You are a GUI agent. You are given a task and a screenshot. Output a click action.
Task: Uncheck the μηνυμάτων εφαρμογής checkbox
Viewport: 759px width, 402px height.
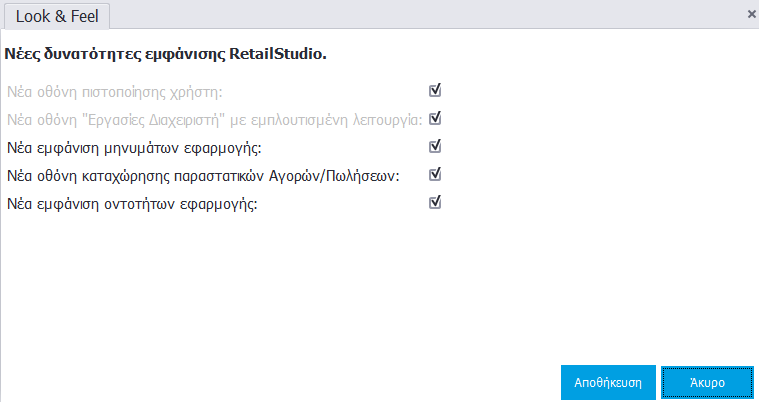coord(435,147)
